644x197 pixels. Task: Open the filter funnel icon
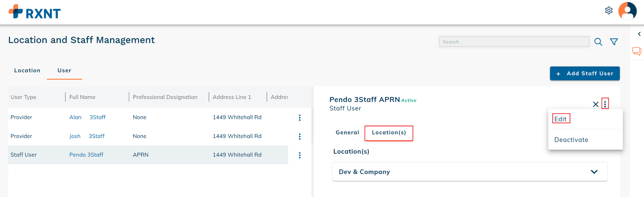(x=614, y=42)
